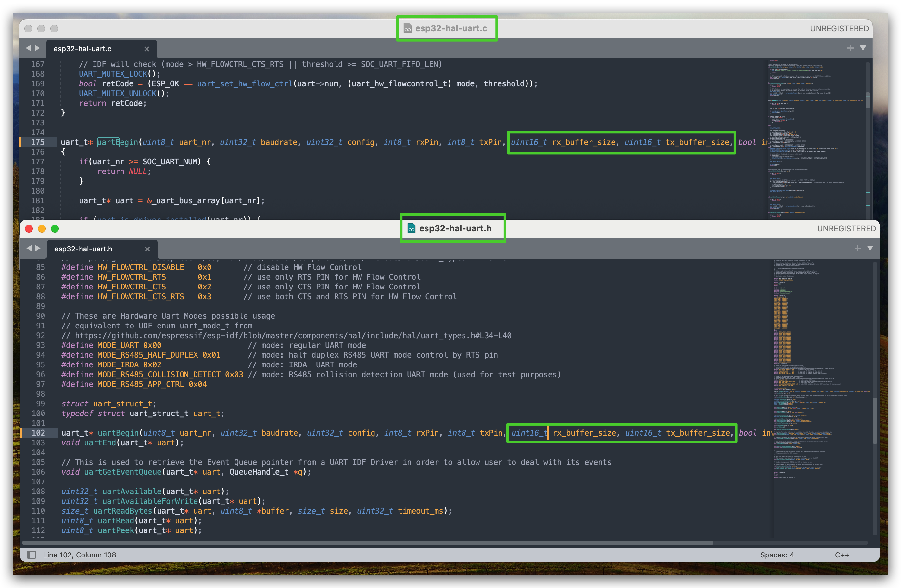This screenshot has height=588, width=901.
Task: Click line number 85 in .h gutter
Action: coord(41,267)
